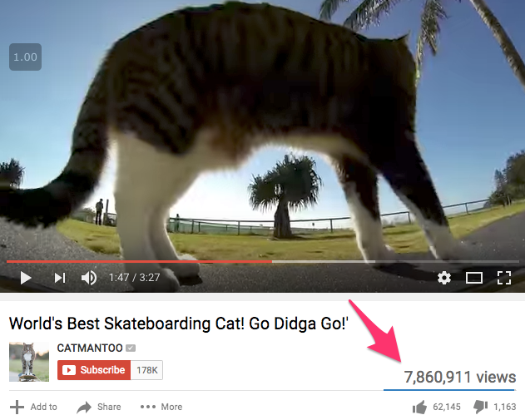Screen dimensions: 525x420
Task: Click the 1.00 playback speed indicator
Action: click(26, 57)
